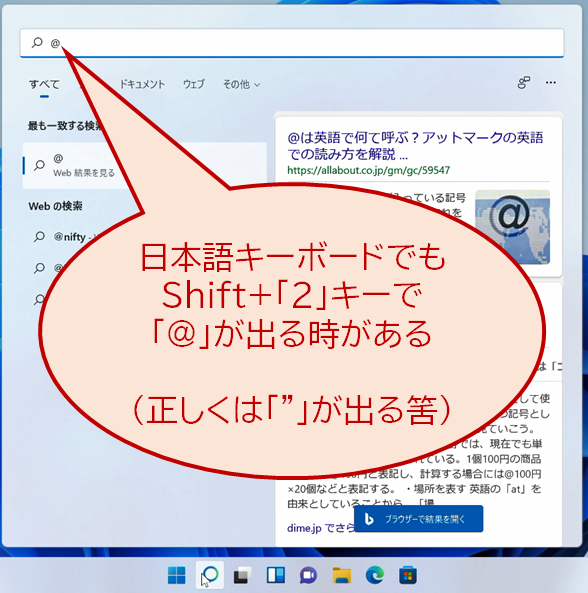This screenshot has height=593, width=588.
Task: Open the Windows Start button
Action: (x=177, y=575)
